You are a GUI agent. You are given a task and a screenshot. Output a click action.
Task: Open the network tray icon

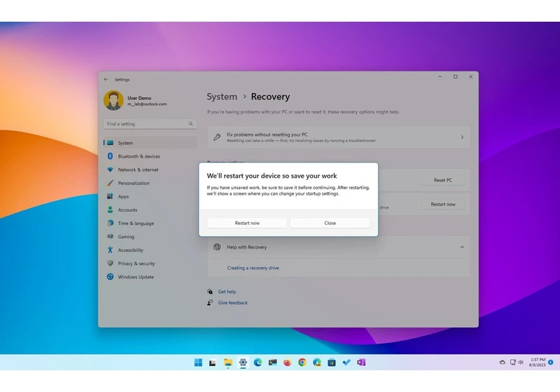[513, 363]
